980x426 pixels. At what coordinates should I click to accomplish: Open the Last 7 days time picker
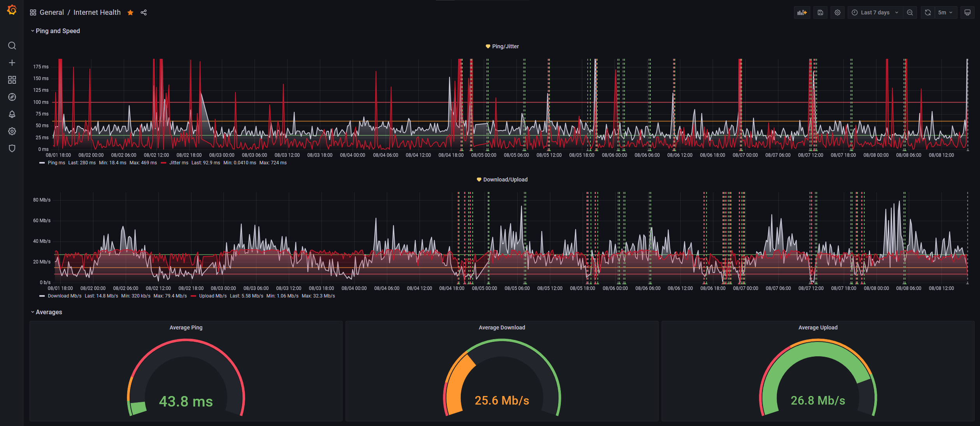click(x=875, y=12)
